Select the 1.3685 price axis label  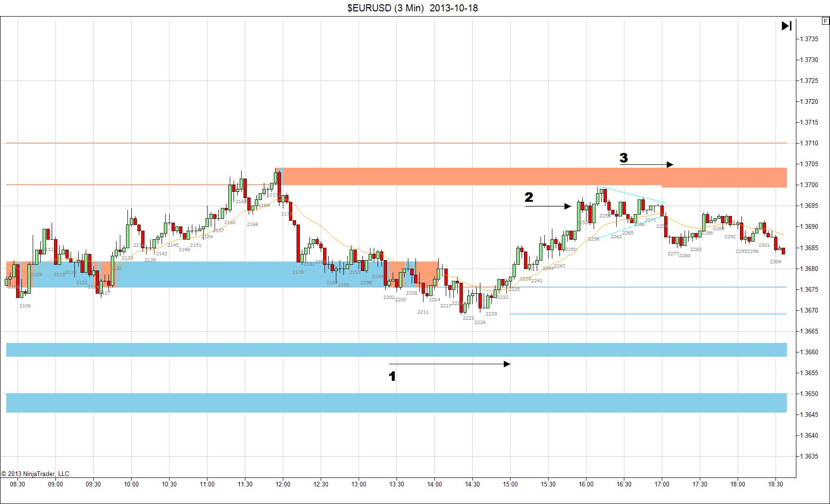coord(809,248)
